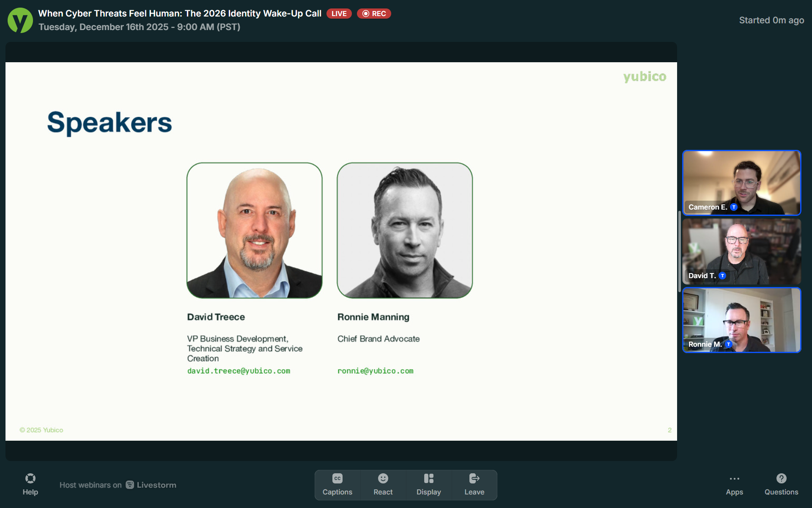Screen dimensions: 812x508
Task: Open the Apps panel
Action: tap(734, 485)
